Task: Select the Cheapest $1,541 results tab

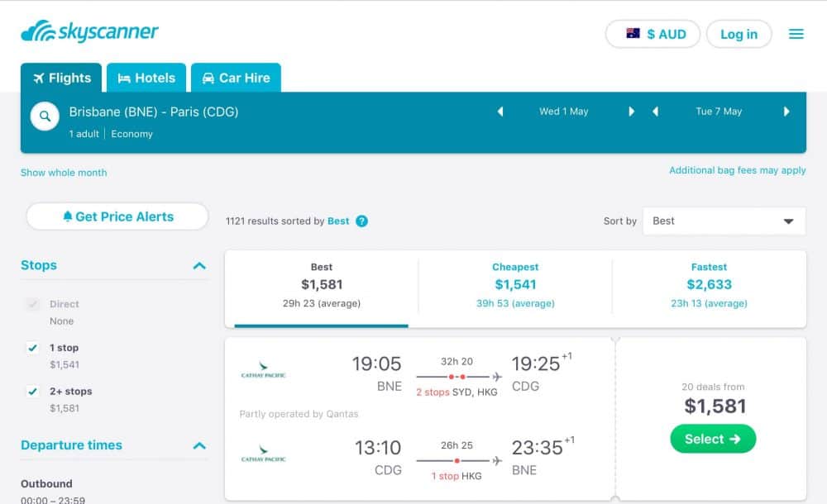Action: pyautogui.click(x=515, y=288)
